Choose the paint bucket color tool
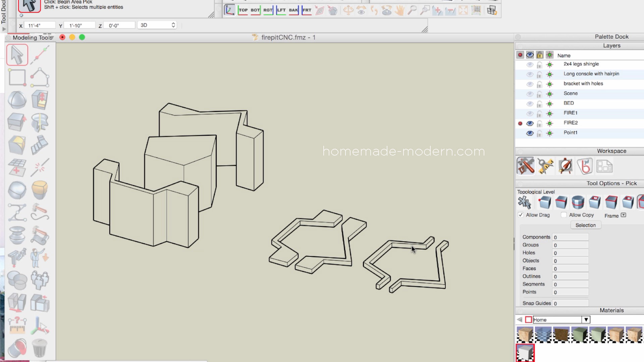 (x=17, y=348)
